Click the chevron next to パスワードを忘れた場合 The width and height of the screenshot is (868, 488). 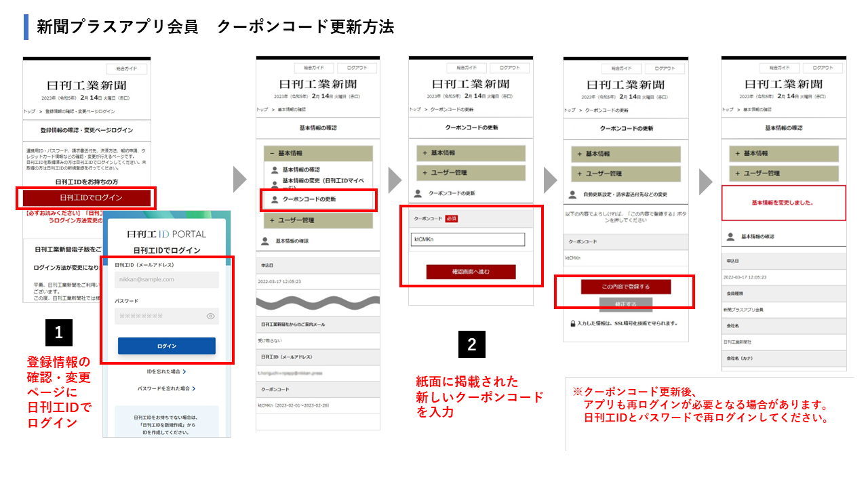(x=194, y=388)
